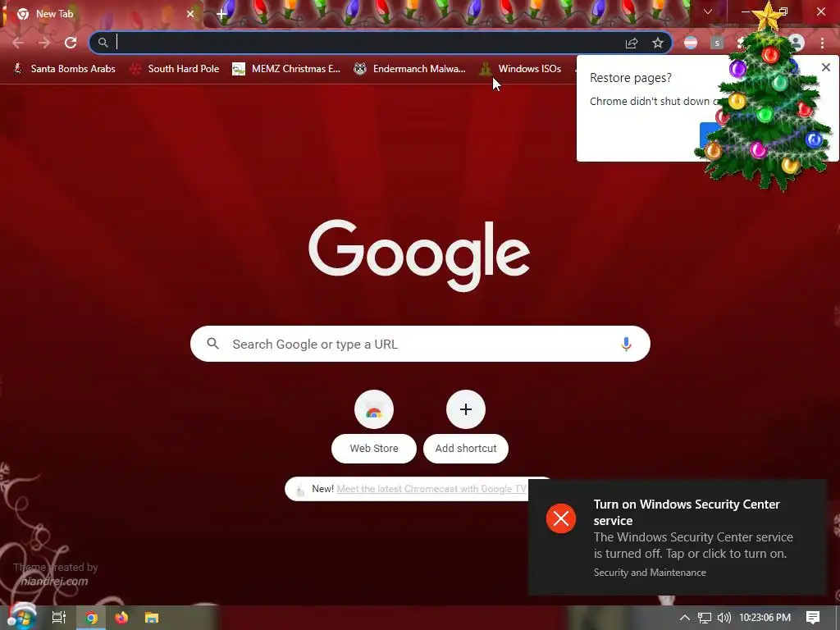Click the magnifier icon in Google search box
Image resolution: width=840 pixels, height=630 pixels.
pyautogui.click(x=212, y=344)
